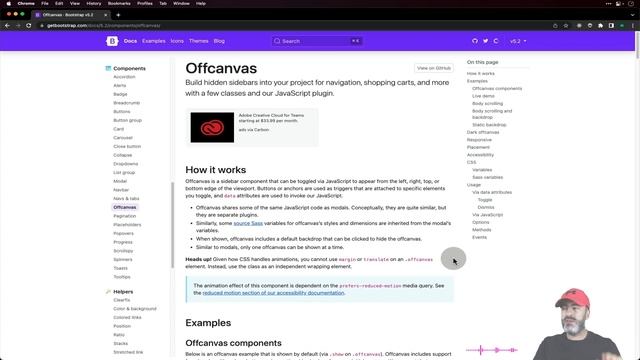Open the Open Collective icon in navbar
Viewport: 640px width, 360px height.
coord(496,41)
